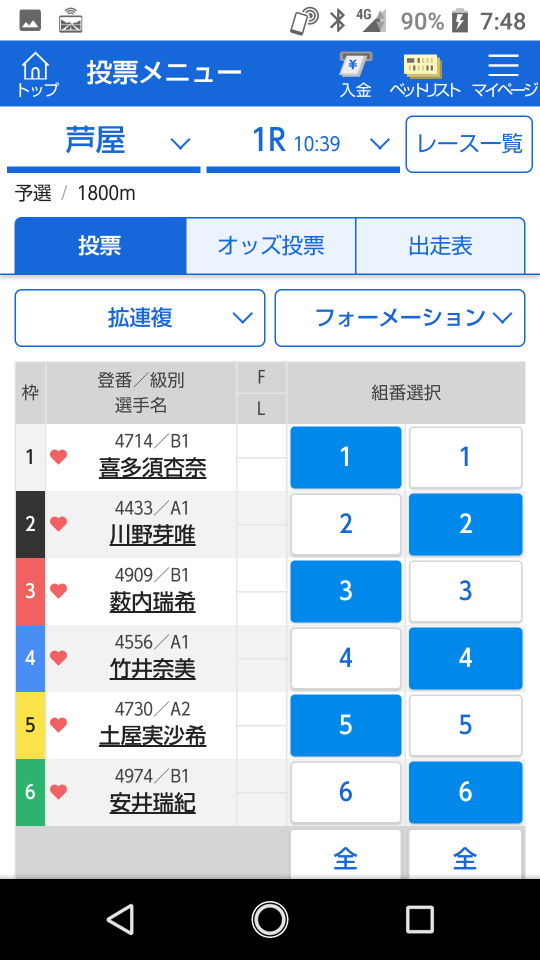The height and width of the screenshot is (960, 540).
Task: Open the 入金 deposit icon
Action: point(356,73)
